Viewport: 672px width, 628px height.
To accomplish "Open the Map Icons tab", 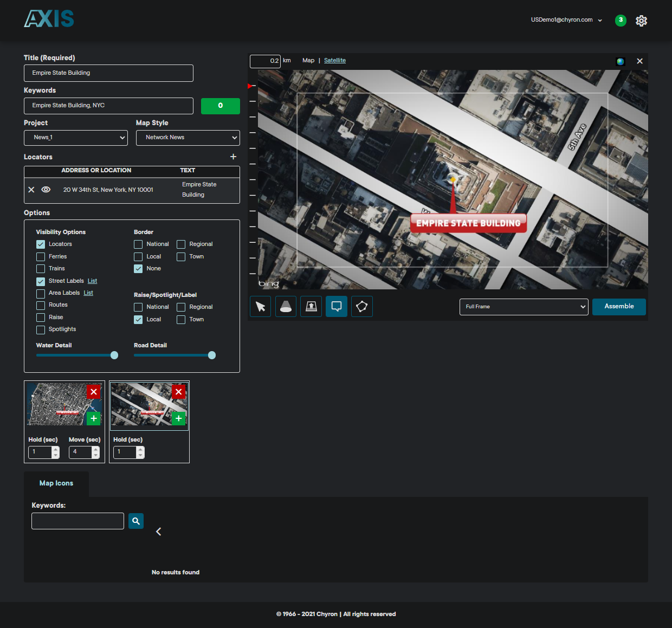I will tap(56, 483).
